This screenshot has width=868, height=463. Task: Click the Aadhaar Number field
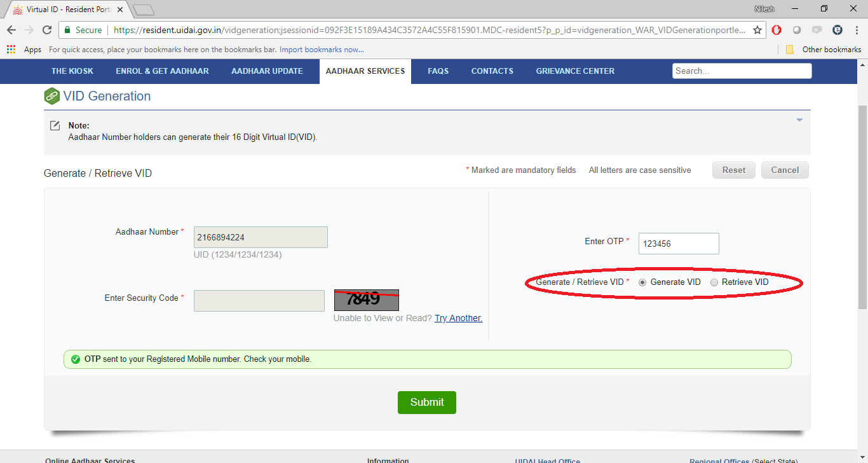pos(261,237)
